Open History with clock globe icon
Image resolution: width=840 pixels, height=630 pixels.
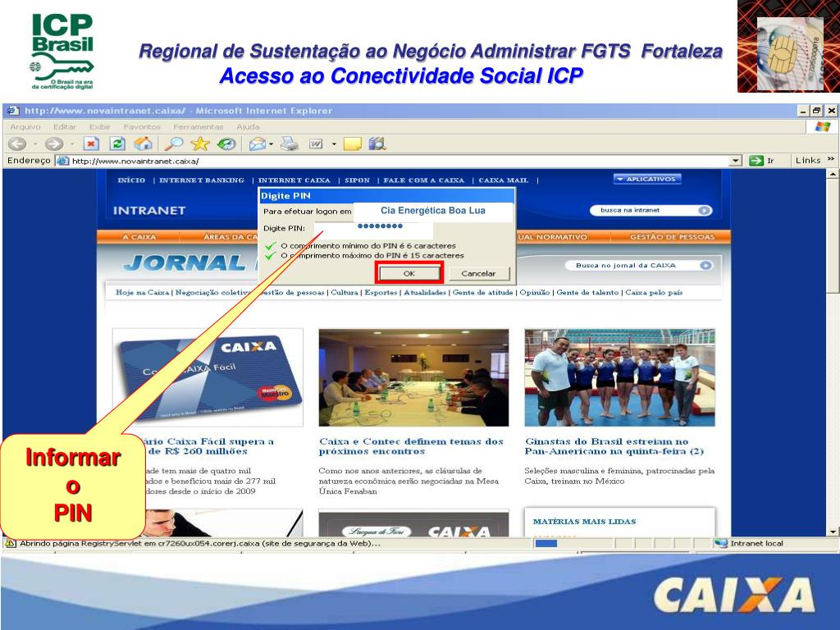226,144
